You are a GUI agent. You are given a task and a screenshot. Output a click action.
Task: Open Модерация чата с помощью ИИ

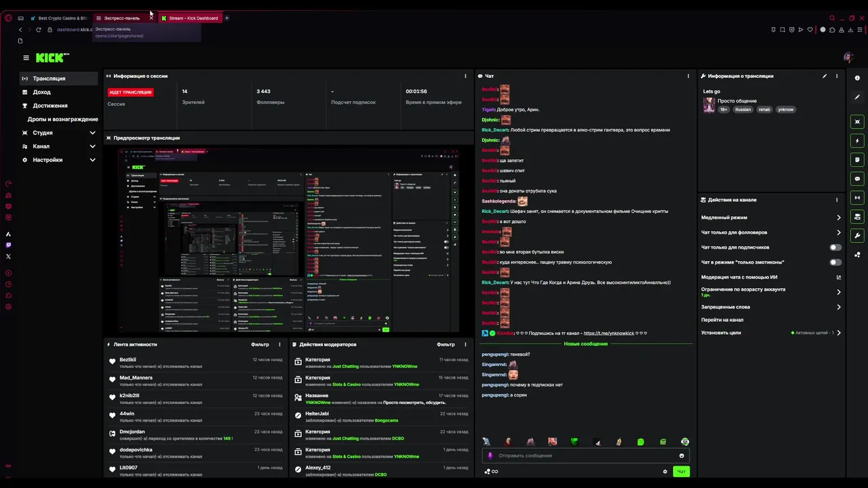(x=771, y=277)
